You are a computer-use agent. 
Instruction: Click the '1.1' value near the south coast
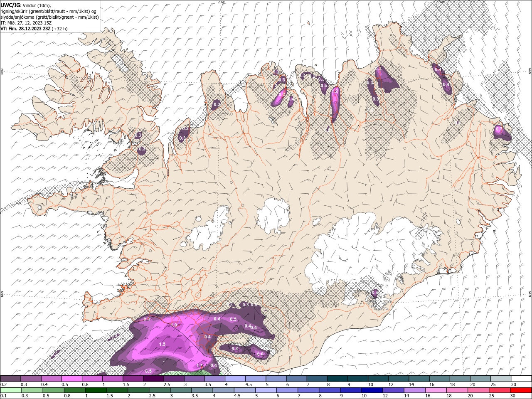coord(199,365)
